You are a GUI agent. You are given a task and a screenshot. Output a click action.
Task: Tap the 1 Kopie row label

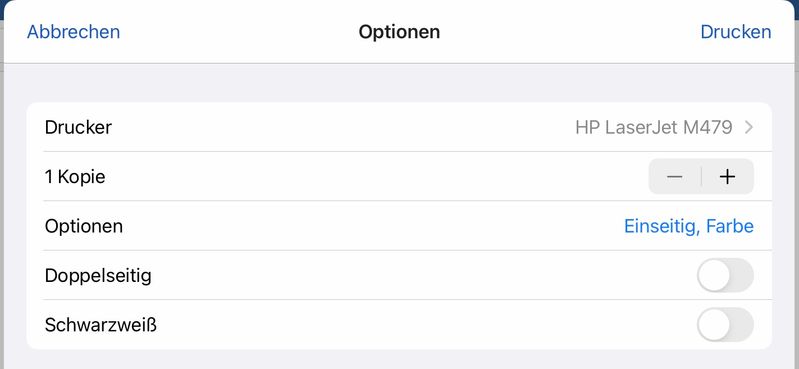coord(75,177)
